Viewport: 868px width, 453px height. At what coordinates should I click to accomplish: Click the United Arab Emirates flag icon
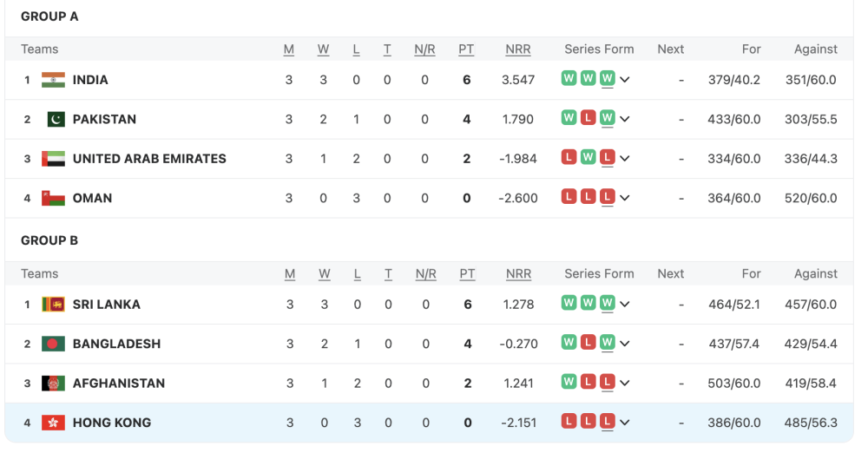click(53, 159)
